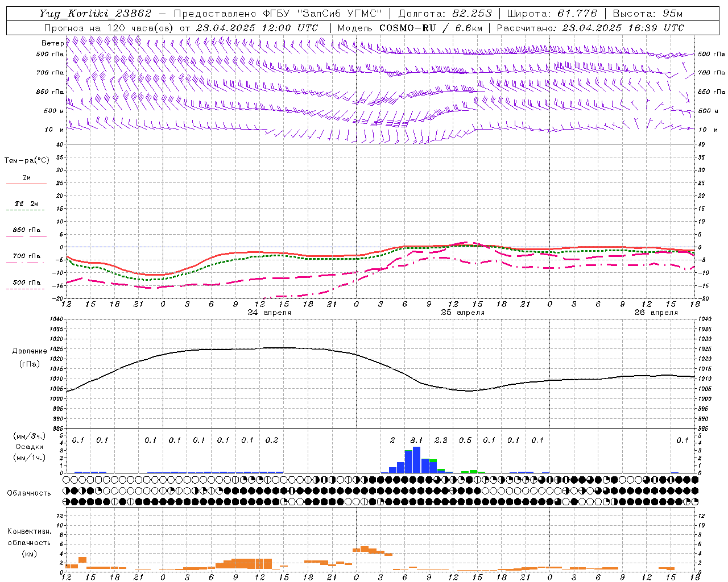Image resolution: width=728 pixels, height=582 pixels.
Task: Click the 24 апреля date label
Action: pos(270,313)
